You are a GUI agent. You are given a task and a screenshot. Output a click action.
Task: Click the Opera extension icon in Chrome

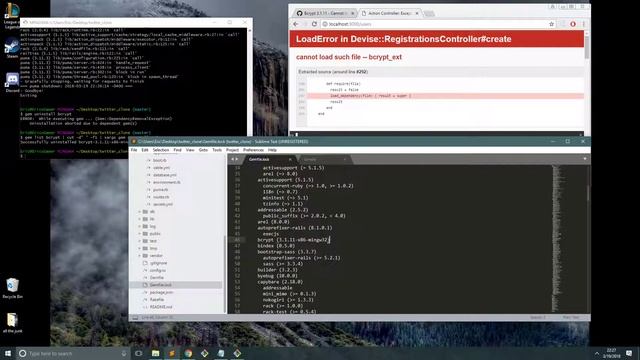573,24
